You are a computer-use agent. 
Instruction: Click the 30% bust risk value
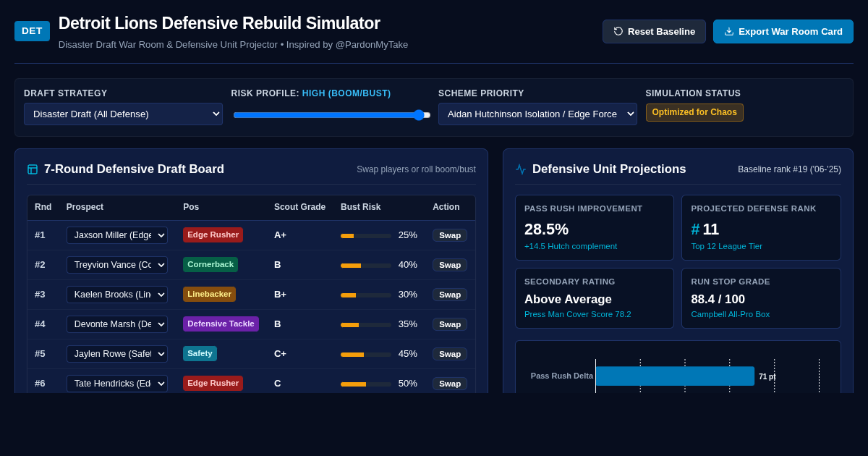tap(408, 295)
